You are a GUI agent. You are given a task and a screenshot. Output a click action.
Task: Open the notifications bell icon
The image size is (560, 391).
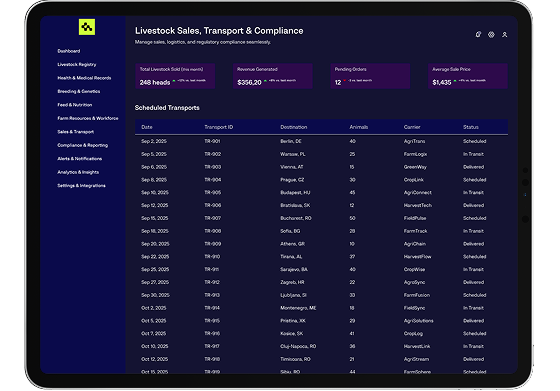point(478,34)
